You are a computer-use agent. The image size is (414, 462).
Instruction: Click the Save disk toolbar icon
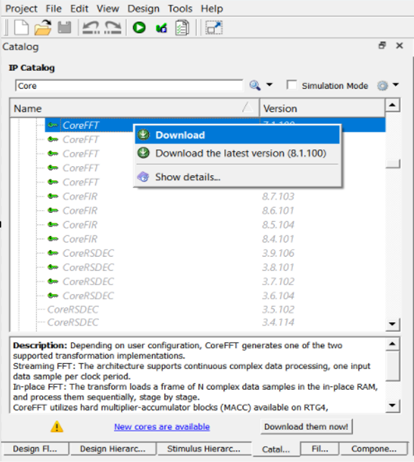point(64,27)
